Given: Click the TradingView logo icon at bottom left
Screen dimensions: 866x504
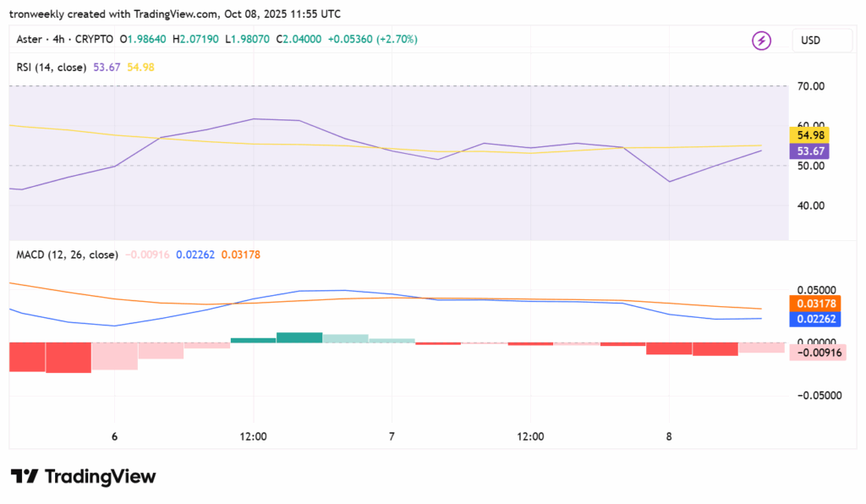Looking at the screenshot, I should pyautogui.click(x=25, y=476).
